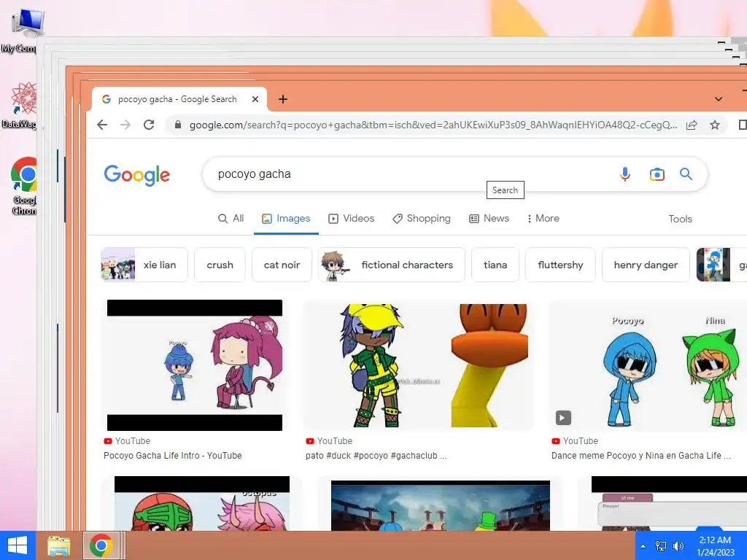Open 'Dance meme Pocoyo y Nina' link
Viewport: 747px width, 560px height.
tap(640, 456)
